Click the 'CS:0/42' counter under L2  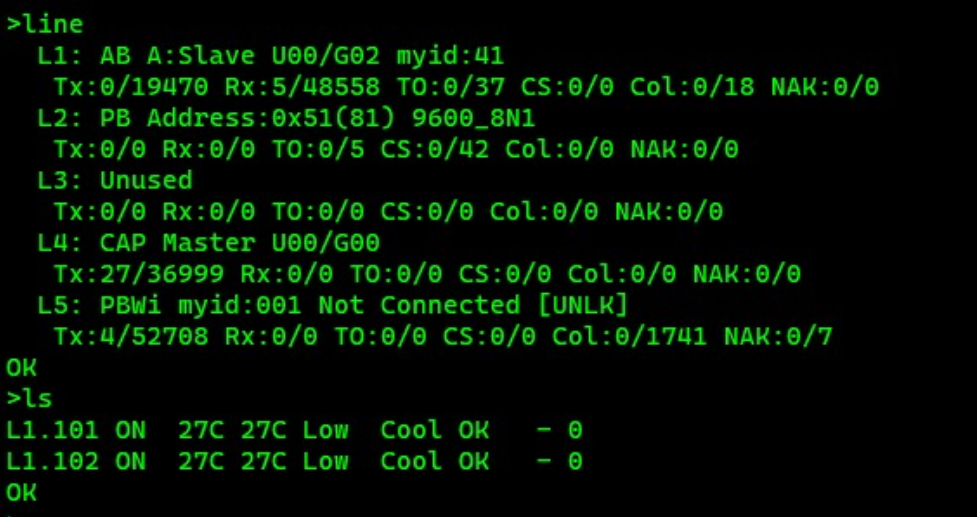[x=434, y=150]
